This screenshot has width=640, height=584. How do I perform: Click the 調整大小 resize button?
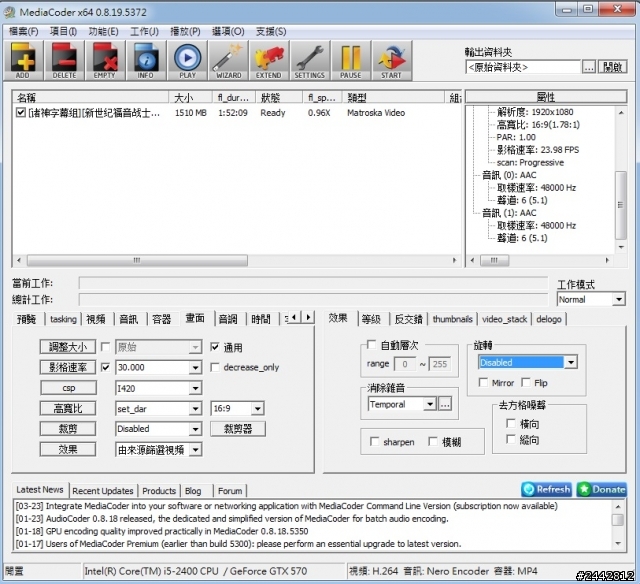coord(68,347)
